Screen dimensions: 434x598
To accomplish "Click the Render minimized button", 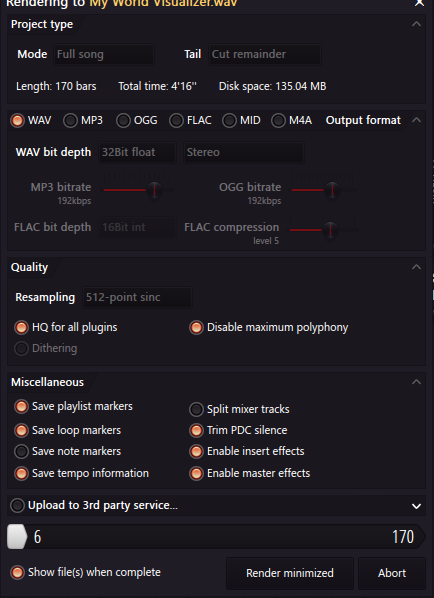I will (x=290, y=573).
